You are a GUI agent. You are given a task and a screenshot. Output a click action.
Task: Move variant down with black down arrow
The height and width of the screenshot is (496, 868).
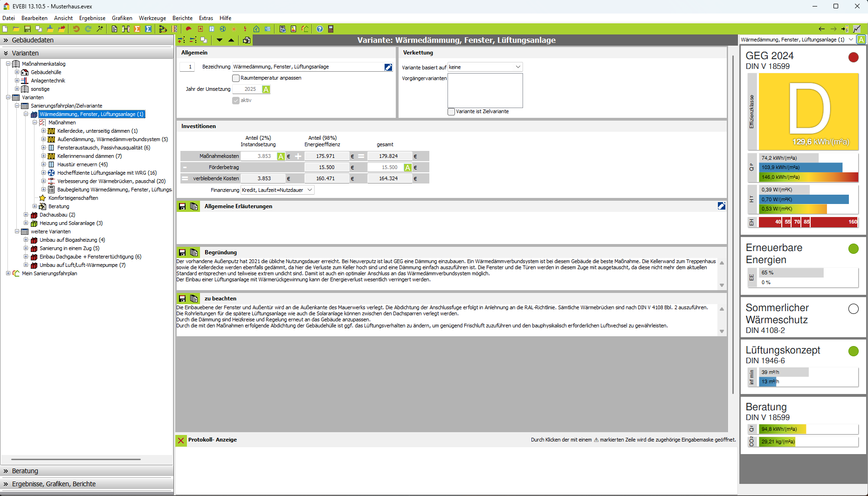tap(220, 40)
